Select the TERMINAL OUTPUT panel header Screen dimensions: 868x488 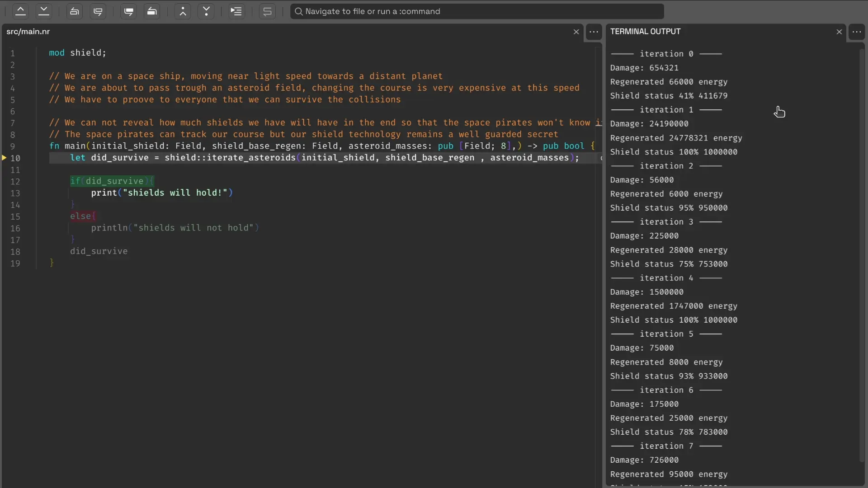coord(645,32)
